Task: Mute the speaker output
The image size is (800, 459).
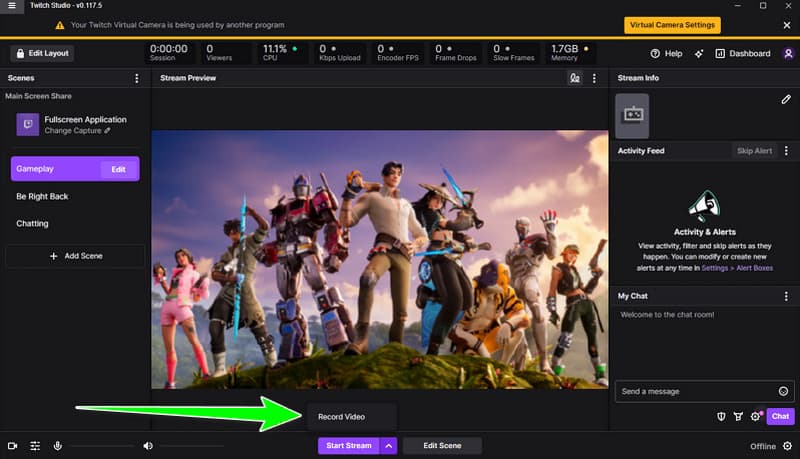Action: [148, 446]
